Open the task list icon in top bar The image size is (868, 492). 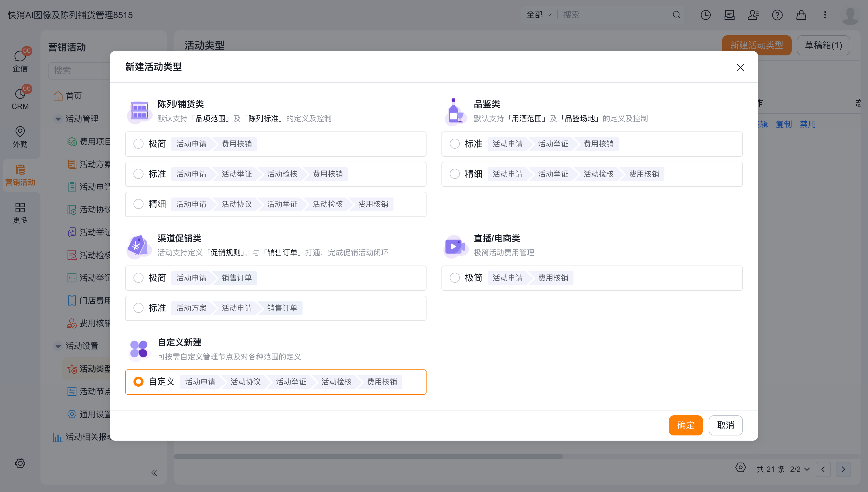click(729, 15)
